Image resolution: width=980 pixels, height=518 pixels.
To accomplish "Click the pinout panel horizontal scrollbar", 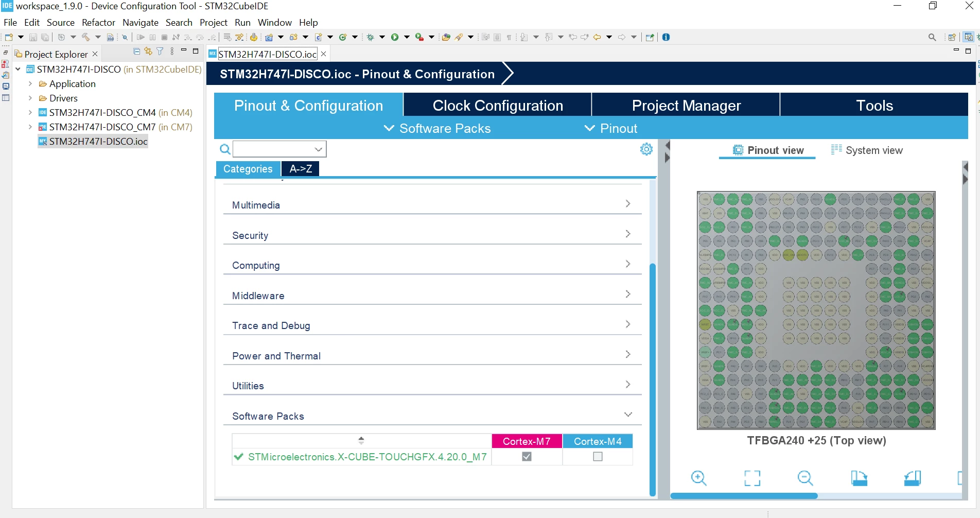I will pyautogui.click(x=744, y=496).
